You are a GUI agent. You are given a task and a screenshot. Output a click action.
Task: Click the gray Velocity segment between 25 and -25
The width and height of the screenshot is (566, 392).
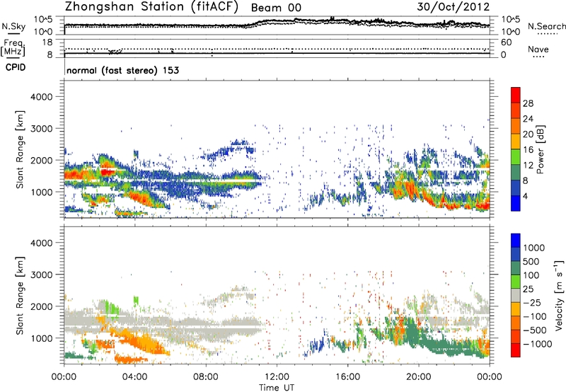(516, 295)
